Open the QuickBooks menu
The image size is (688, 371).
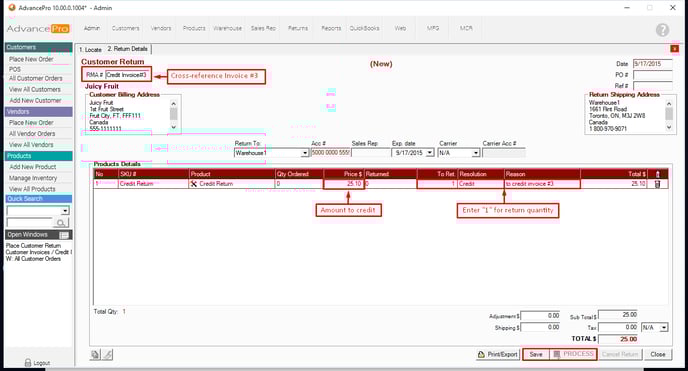pyautogui.click(x=364, y=28)
